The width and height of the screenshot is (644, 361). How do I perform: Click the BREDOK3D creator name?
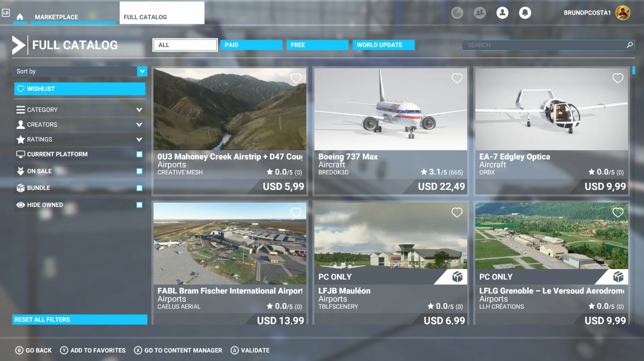[333, 172]
